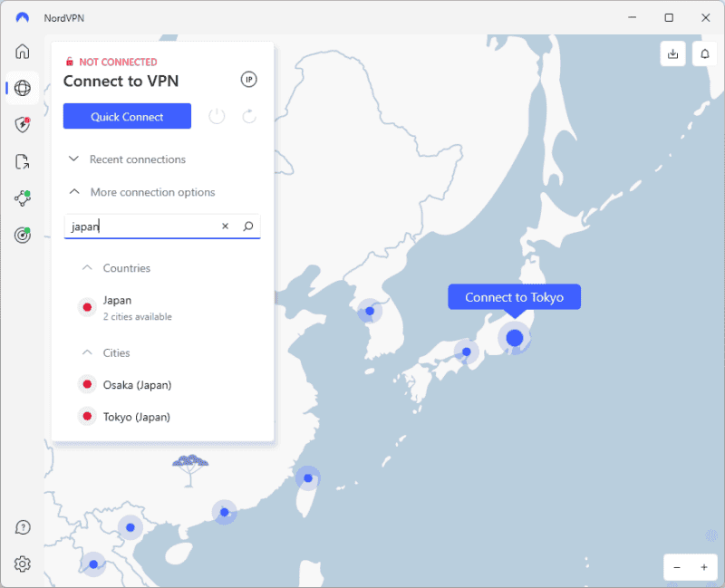Image resolution: width=725 pixels, height=588 pixels.
Task: Click the reconnect refresh icon
Action: (x=249, y=116)
